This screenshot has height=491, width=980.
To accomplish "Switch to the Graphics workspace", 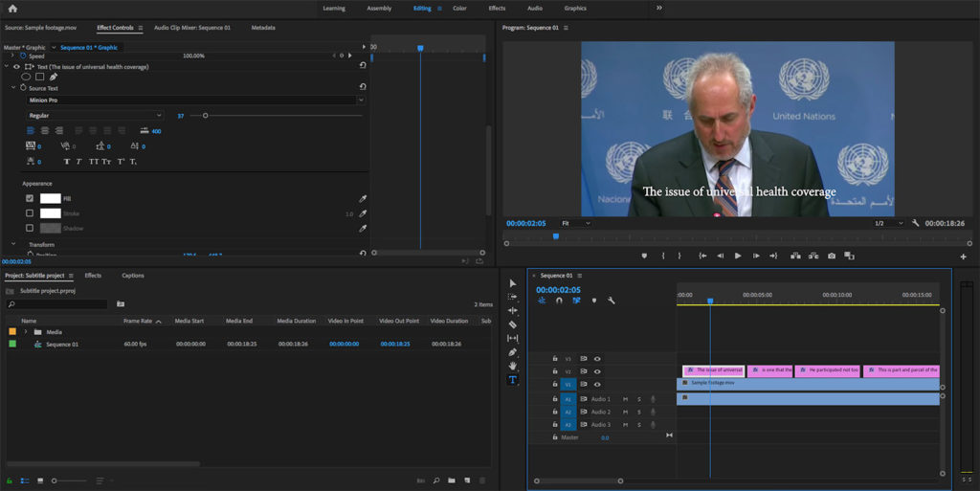I will [x=575, y=8].
